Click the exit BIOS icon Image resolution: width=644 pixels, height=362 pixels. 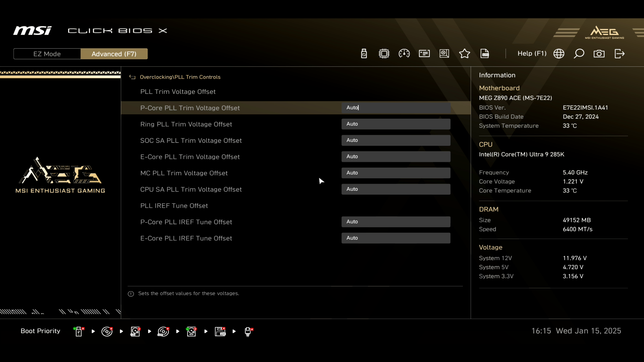point(620,54)
